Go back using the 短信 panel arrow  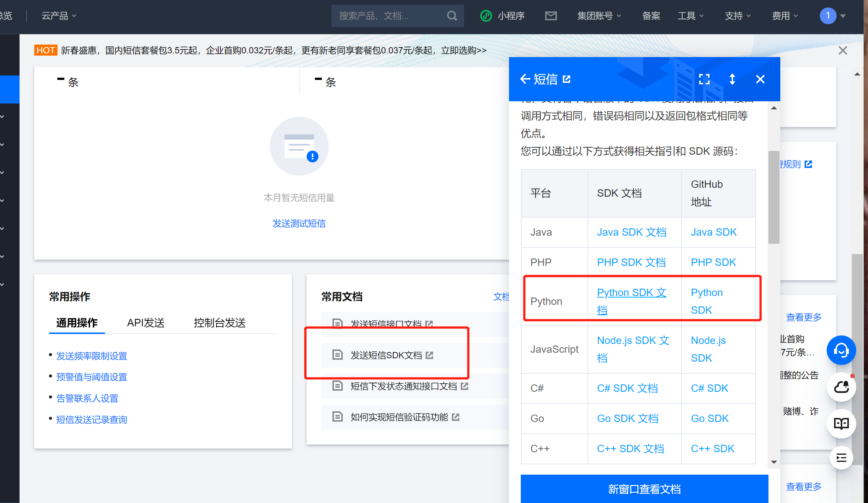(x=525, y=79)
